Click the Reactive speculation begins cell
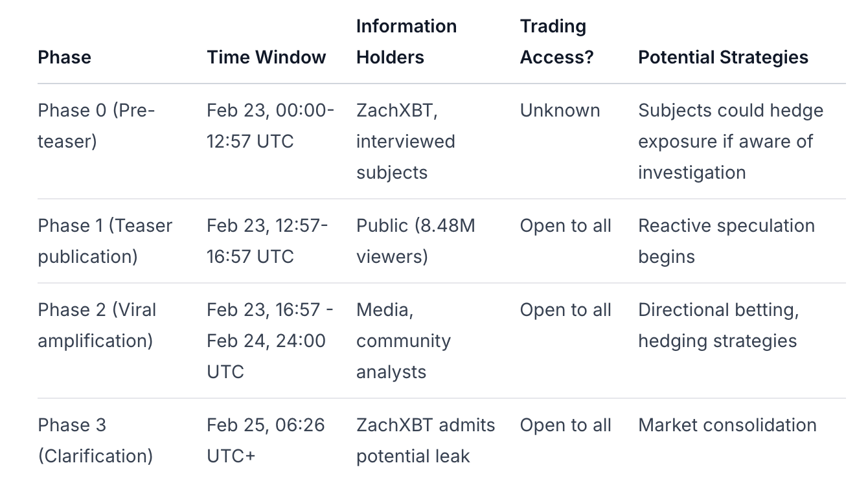Image resolution: width=868 pixels, height=496 pixels. 726,241
